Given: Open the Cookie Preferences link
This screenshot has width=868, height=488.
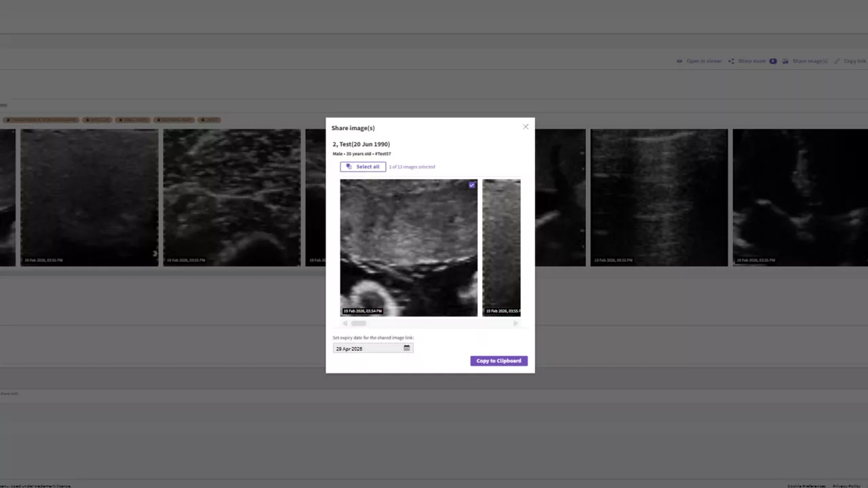Looking at the screenshot, I should click(x=806, y=486).
